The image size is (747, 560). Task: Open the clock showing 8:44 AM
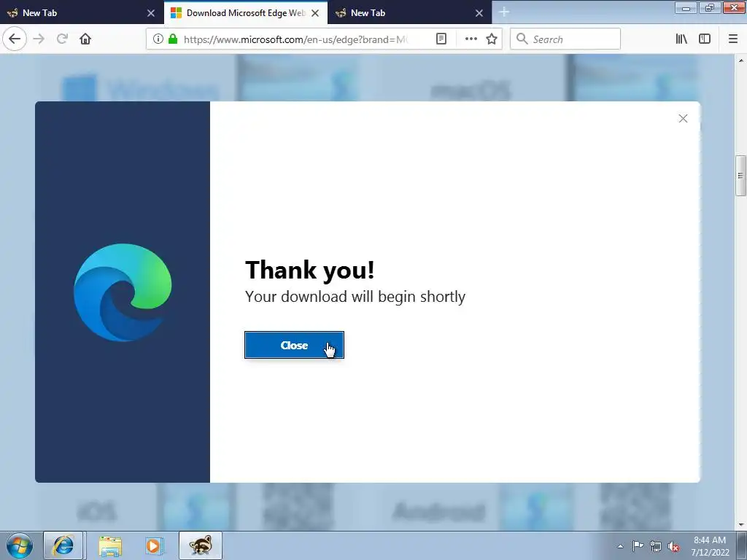[x=710, y=546]
